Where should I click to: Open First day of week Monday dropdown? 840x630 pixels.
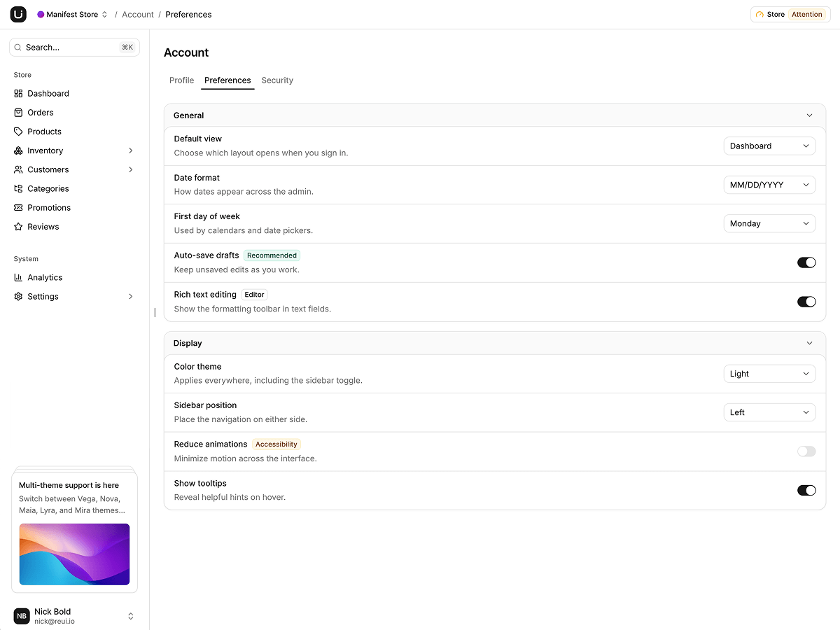pos(769,223)
